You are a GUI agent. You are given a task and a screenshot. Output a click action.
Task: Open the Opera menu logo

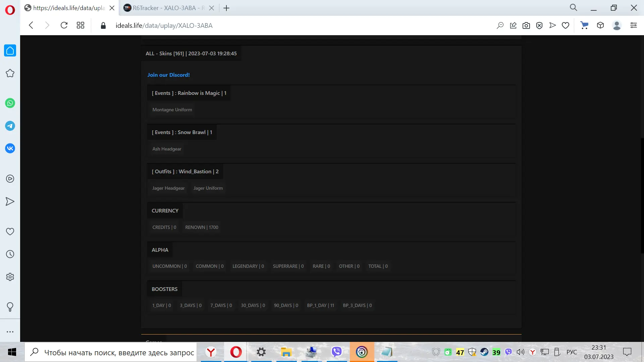tap(10, 10)
